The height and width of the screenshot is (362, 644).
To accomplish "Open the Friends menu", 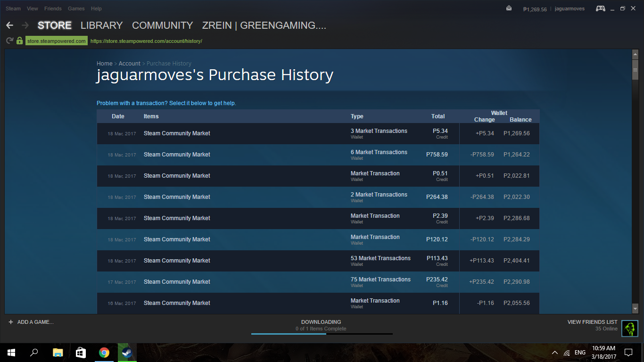I will click(x=53, y=8).
